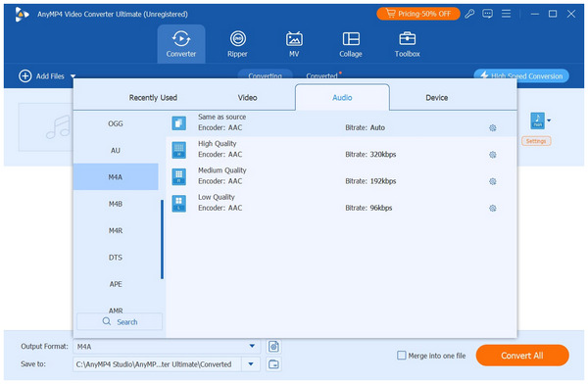Expand the Add Files dropdown arrow
The height and width of the screenshot is (384, 588).
73,76
